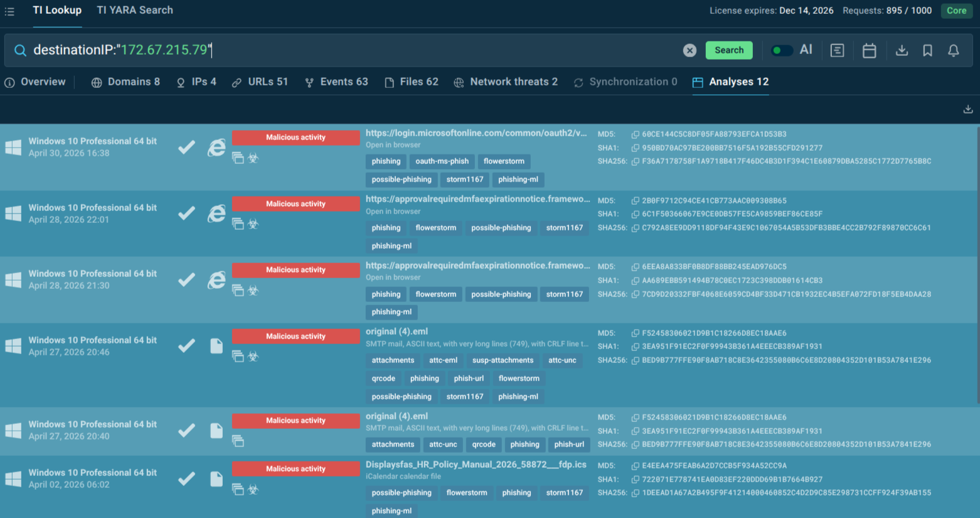Click file icon in April 27 20:46 row
This screenshot has width=980, height=518.
(x=216, y=346)
